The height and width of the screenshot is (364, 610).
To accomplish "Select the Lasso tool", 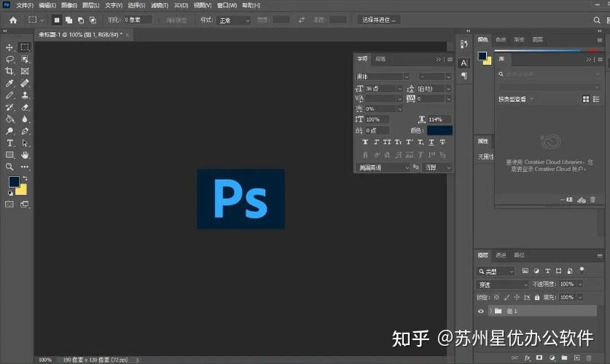I will (9, 60).
